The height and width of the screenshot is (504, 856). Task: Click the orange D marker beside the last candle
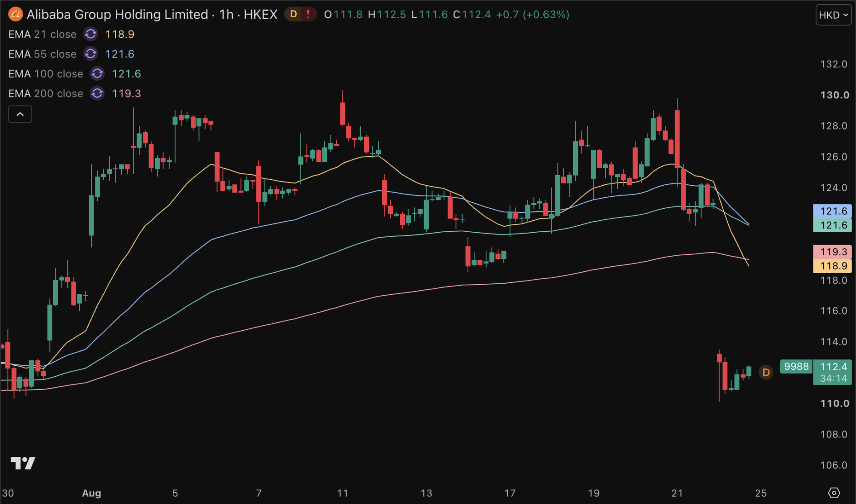[766, 372]
